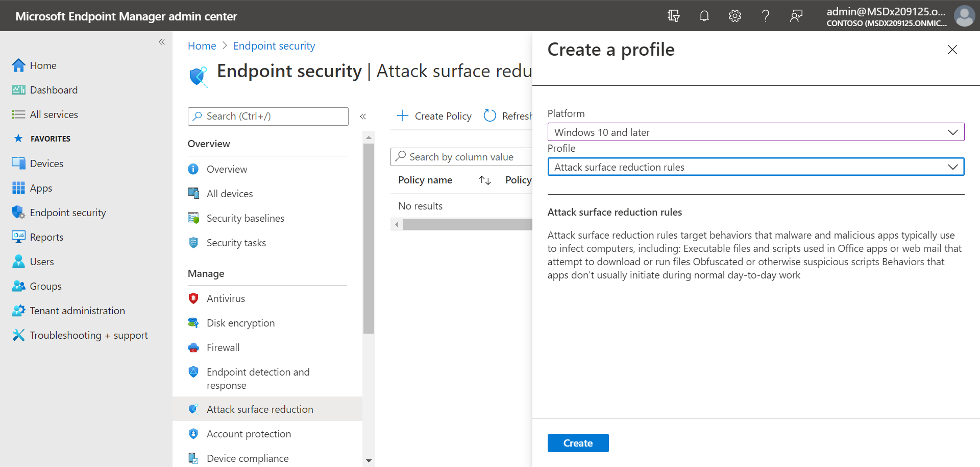980x467 pixels.
Task: Open the Platform dropdown
Action: 756,132
